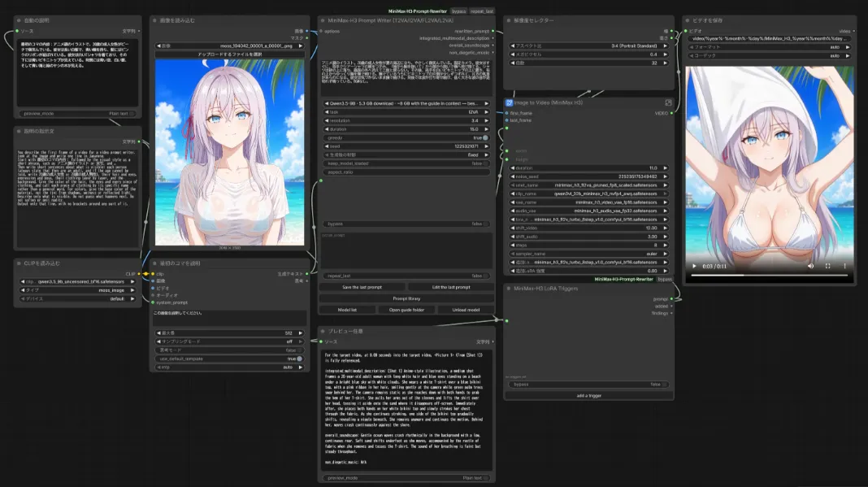
Task: Open the video player's three-dot menu
Action: [844, 266]
